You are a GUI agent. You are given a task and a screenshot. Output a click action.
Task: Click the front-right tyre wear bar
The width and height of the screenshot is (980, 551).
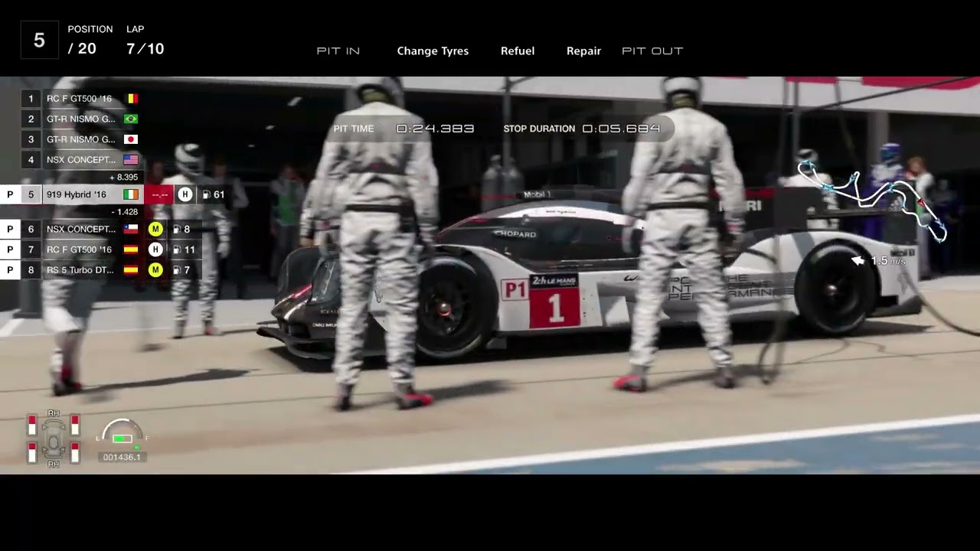(x=75, y=425)
